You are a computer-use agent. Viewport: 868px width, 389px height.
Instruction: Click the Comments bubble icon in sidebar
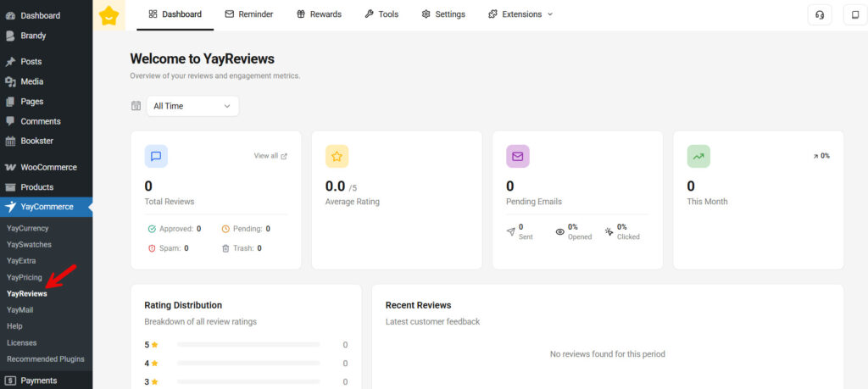point(10,121)
